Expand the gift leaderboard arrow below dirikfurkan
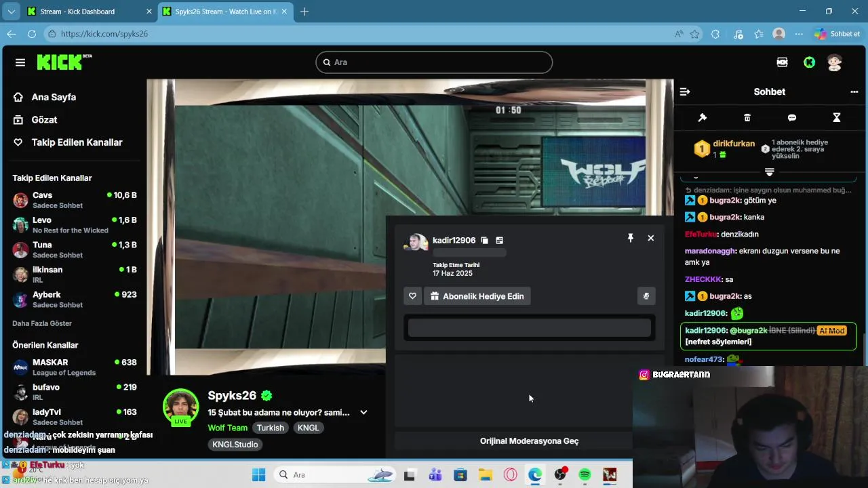868x488 pixels. coord(770,172)
